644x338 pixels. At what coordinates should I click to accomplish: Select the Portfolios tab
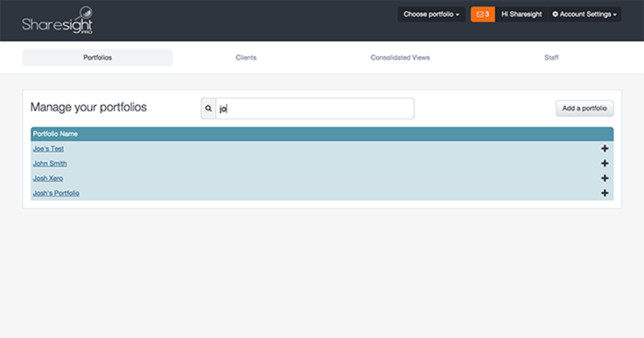[97, 57]
